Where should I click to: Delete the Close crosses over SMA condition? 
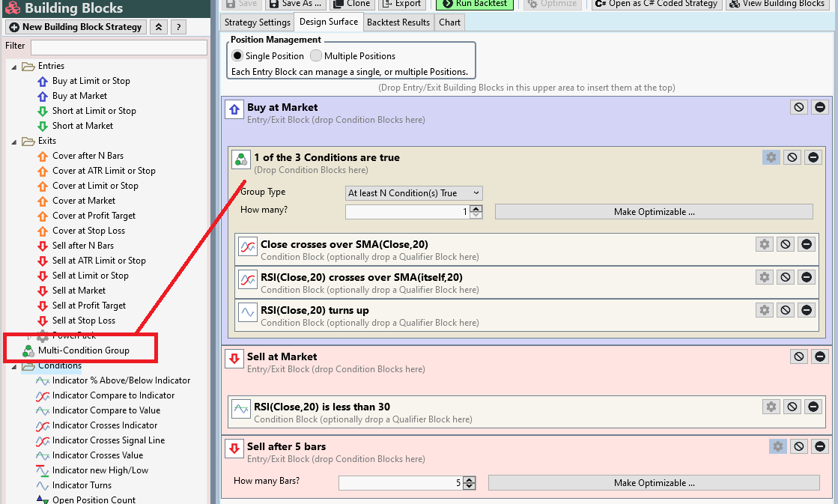[807, 244]
